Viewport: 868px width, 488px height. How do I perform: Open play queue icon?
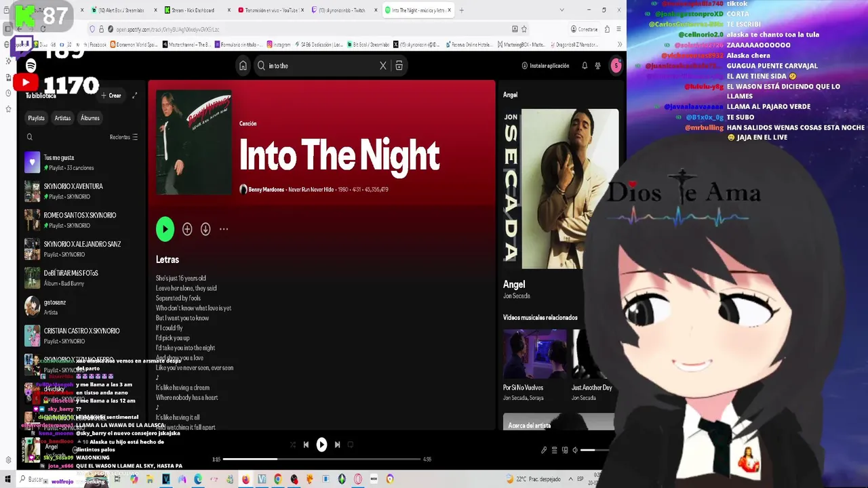pyautogui.click(x=554, y=450)
